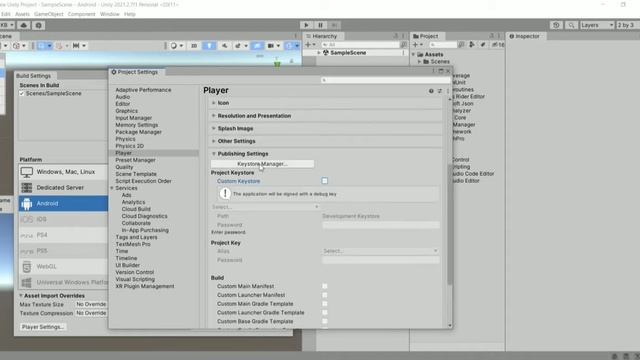The height and width of the screenshot is (360, 640).
Task: Uncheck Scenes/SampleScene in Build Settings
Action: [22, 93]
